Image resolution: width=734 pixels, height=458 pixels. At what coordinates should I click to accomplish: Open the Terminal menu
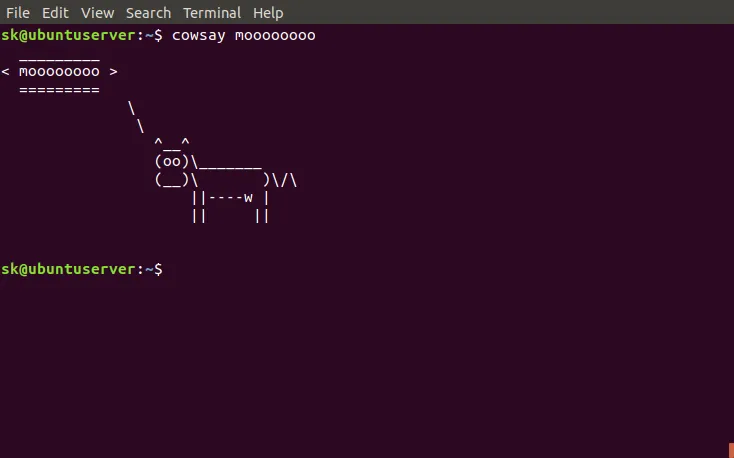[x=212, y=13]
